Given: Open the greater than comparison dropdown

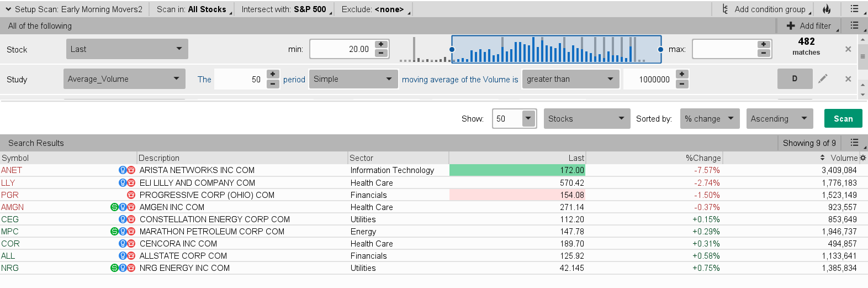Looking at the screenshot, I should coord(571,79).
